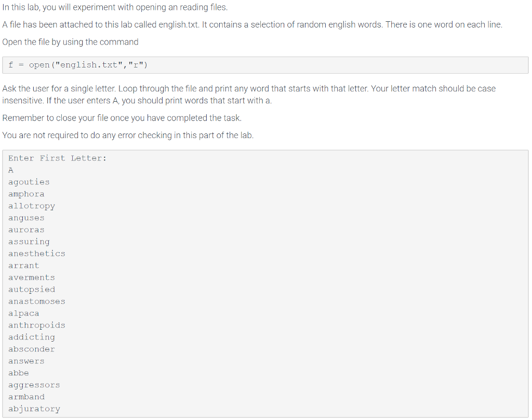Click the word amphora in sample output
The image size is (532, 420).
click(x=26, y=194)
